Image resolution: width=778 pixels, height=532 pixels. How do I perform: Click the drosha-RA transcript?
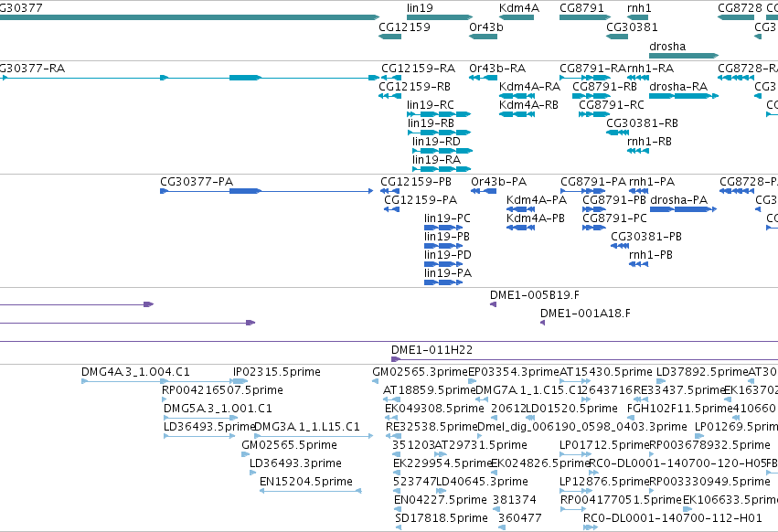tap(684, 96)
